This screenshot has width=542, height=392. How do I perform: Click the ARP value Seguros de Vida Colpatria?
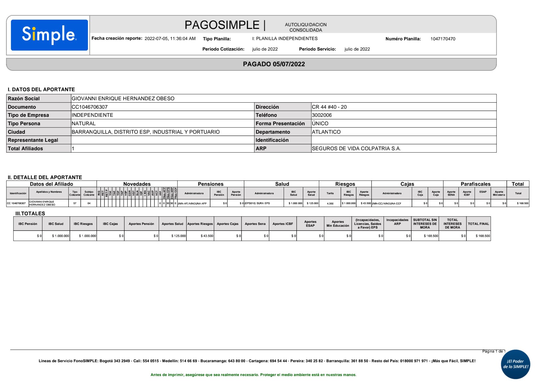(356, 148)
